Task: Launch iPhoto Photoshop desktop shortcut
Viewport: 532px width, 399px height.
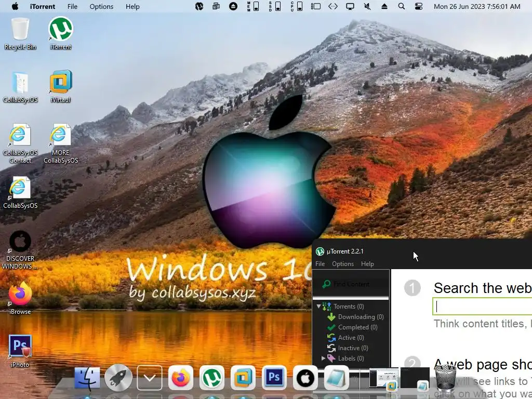Action: (20, 352)
